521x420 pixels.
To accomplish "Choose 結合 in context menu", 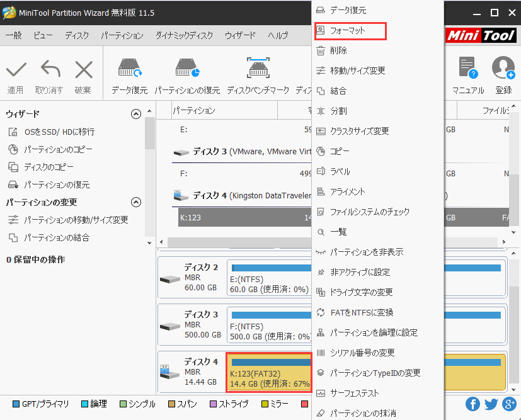I will coord(378,91).
